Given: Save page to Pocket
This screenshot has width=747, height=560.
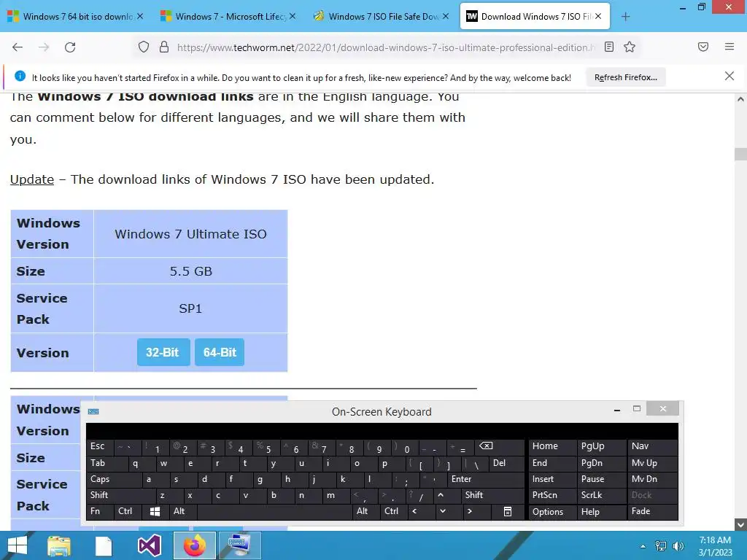Looking at the screenshot, I should pos(703,47).
